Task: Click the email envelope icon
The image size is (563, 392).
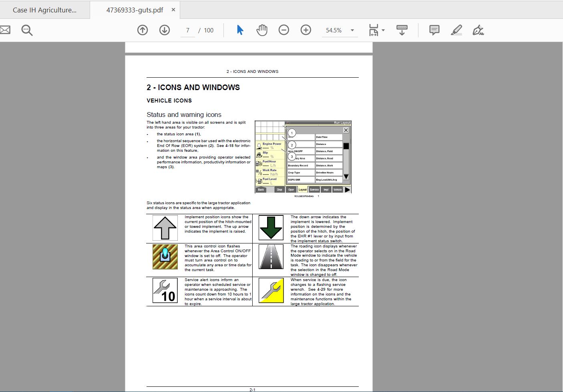Action: point(4,30)
